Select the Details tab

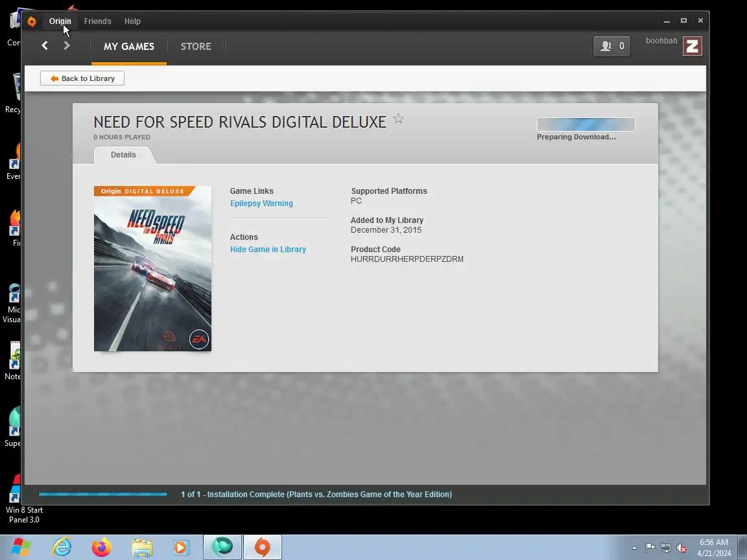[123, 155]
